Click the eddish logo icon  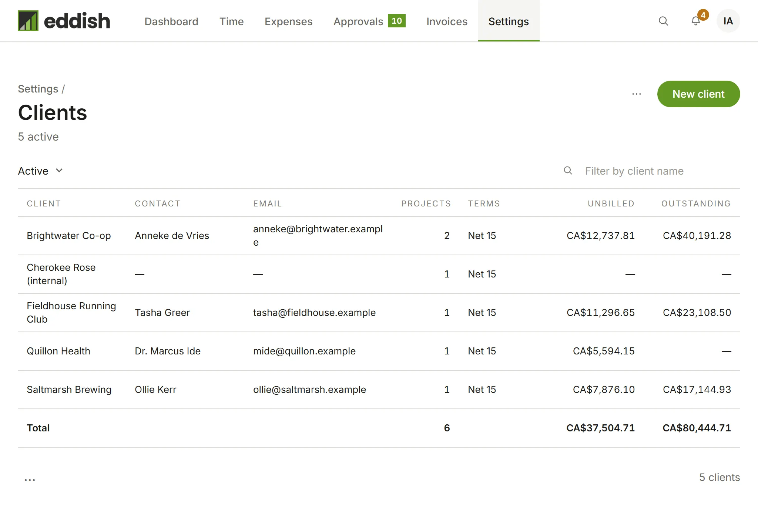pyautogui.click(x=28, y=21)
